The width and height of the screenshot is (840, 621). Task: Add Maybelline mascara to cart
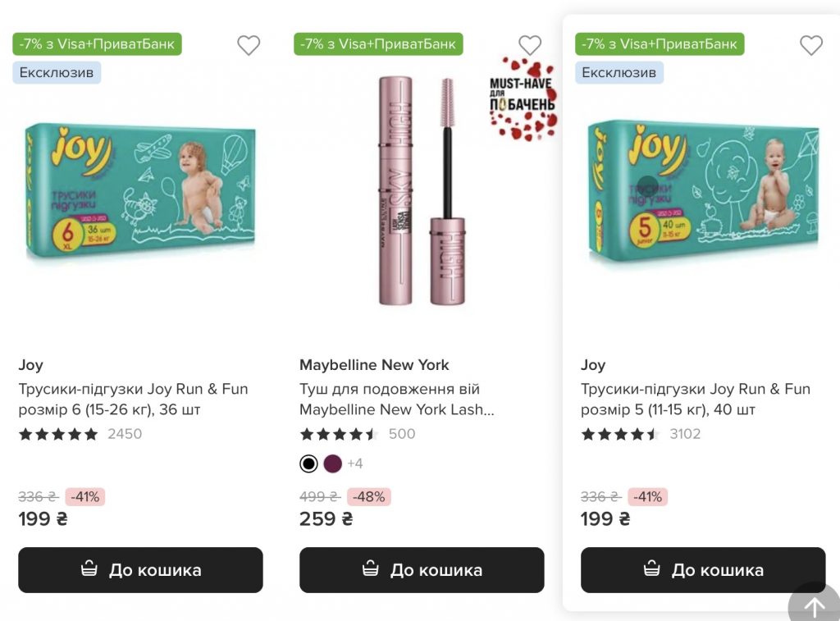pyautogui.click(x=422, y=570)
